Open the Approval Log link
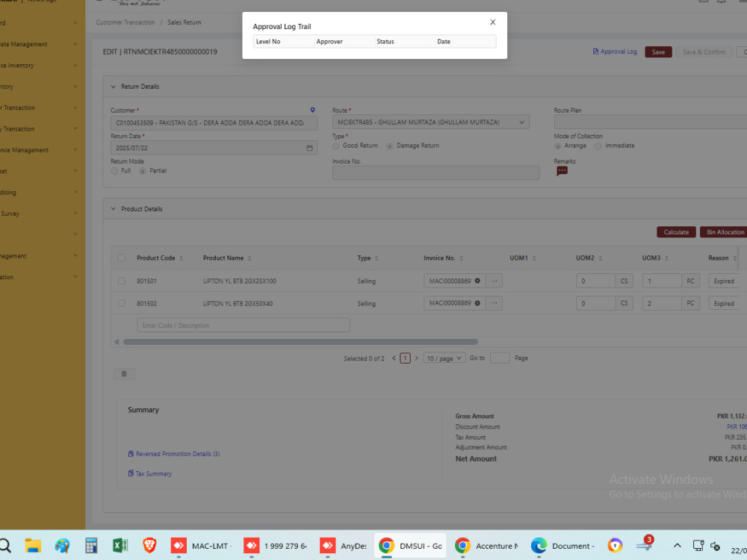Image resolution: width=747 pixels, height=560 pixels. (x=615, y=52)
